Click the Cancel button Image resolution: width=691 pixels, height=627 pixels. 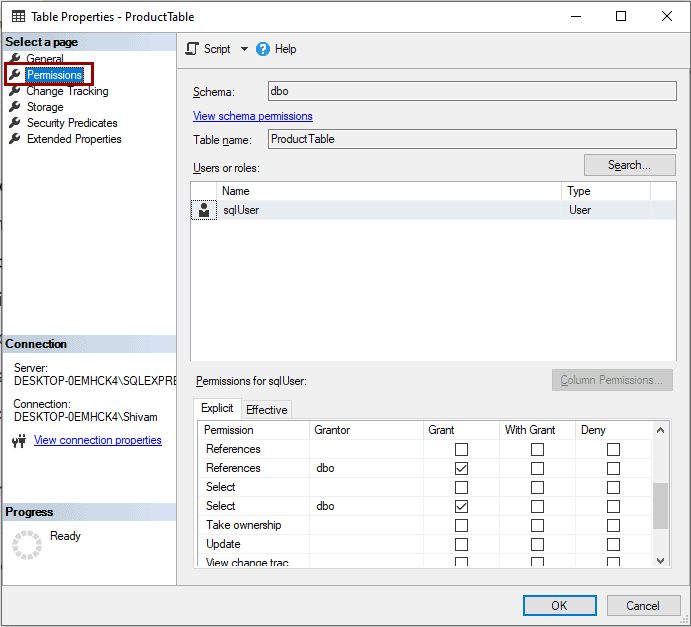coord(643,606)
